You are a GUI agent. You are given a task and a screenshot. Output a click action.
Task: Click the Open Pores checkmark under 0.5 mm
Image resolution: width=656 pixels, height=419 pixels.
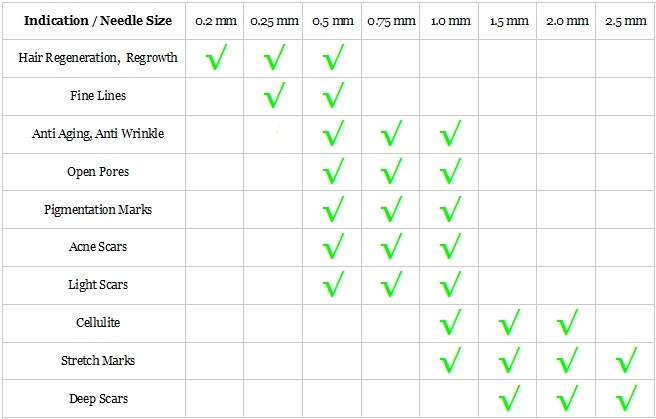332,172
